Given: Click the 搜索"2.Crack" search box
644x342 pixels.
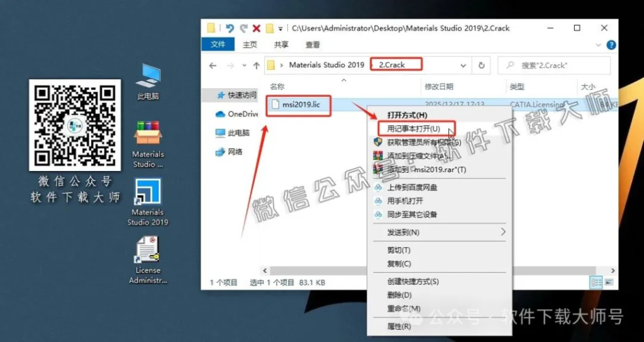Looking at the screenshot, I should 553,65.
